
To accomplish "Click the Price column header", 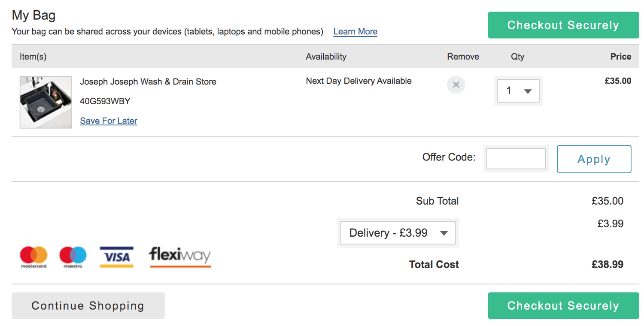I will (621, 57).
